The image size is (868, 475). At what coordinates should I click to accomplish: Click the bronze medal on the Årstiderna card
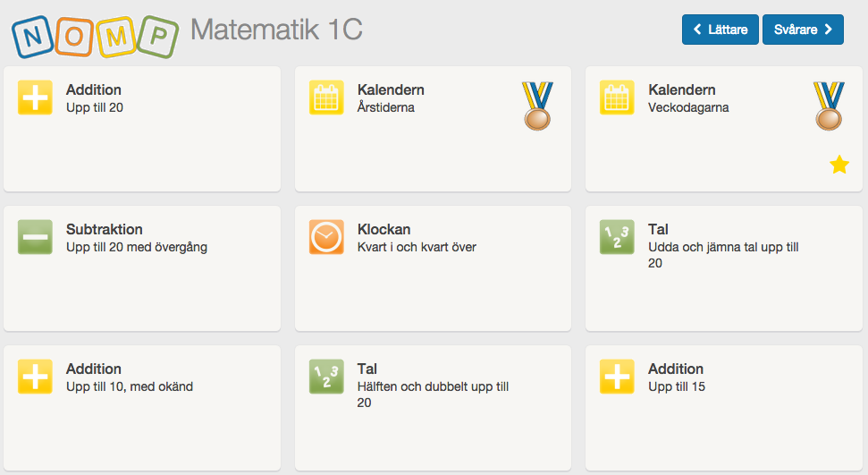tap(537, 106)
